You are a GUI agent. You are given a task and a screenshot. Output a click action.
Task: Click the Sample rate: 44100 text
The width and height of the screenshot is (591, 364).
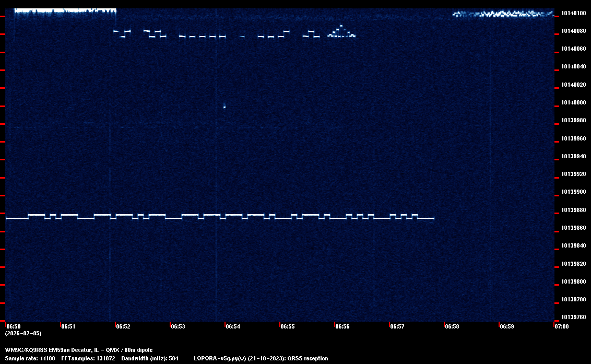pyautogui.click(x=30, y=358)
